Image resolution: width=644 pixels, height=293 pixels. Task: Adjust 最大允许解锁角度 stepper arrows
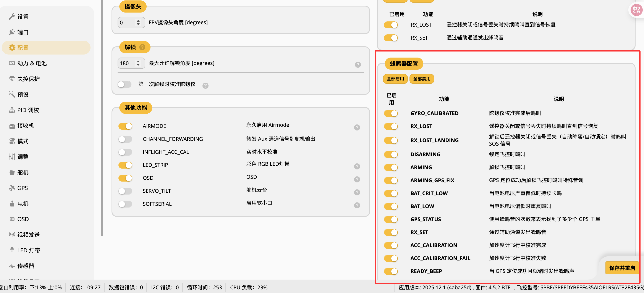coord(138,63)
